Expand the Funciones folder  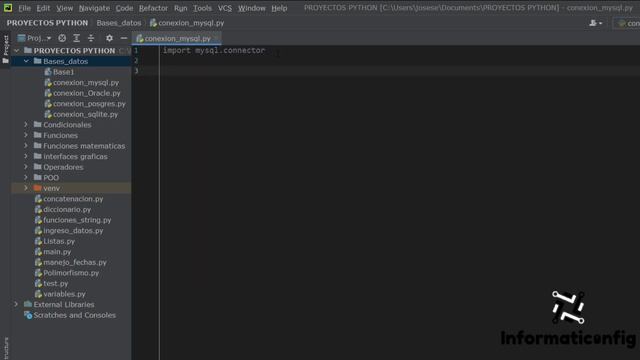(26, 135)
